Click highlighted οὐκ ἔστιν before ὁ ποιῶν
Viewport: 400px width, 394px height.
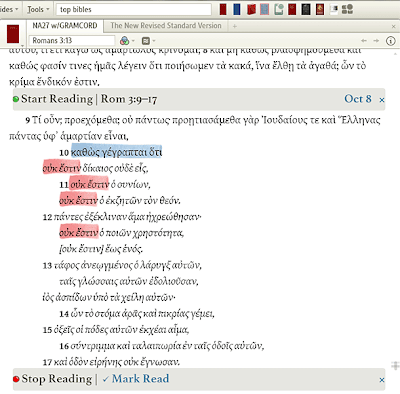[x=79, y=232]
